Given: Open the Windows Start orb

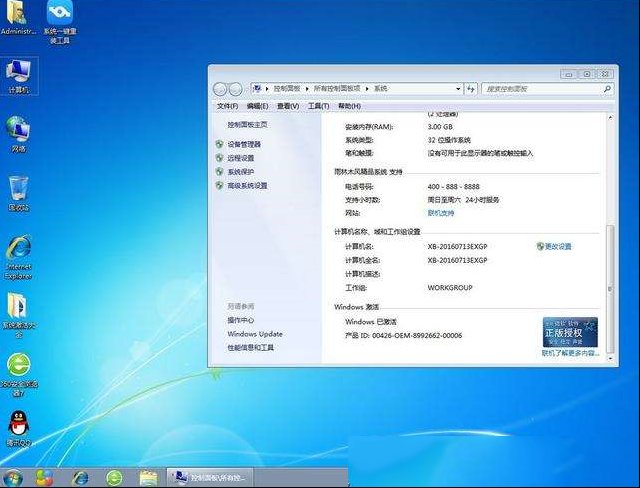Looking at the screenshot, I should [13, 478].
